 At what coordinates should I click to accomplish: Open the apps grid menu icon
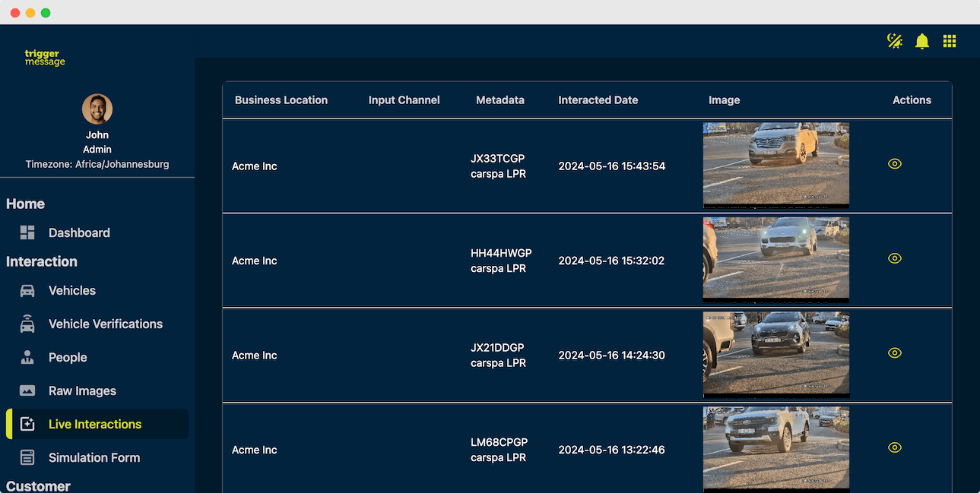coord(950,41)
